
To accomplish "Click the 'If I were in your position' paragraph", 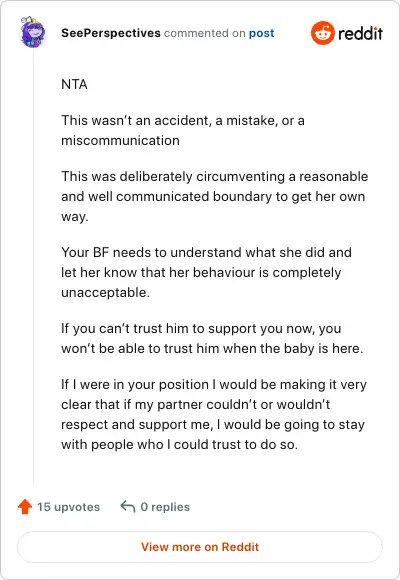I will click(x=214, y=414).
